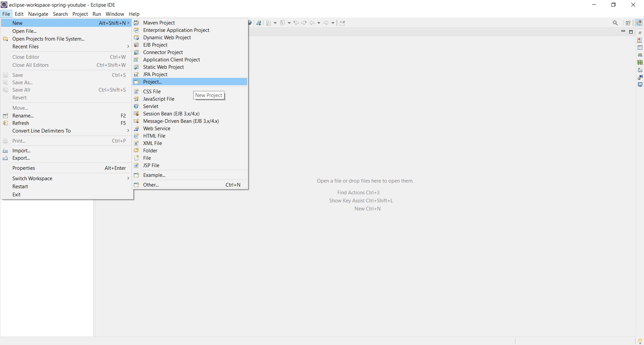The height and width of the screenshot is (345, 644).
Task: Click the Back navigation arrow icon
Action: click(x=312, y=23)
